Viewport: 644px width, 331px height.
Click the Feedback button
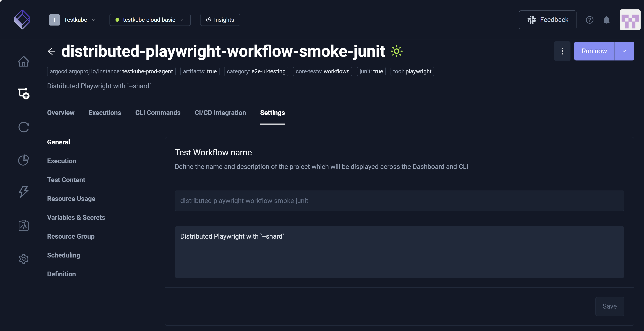[548, 20]
